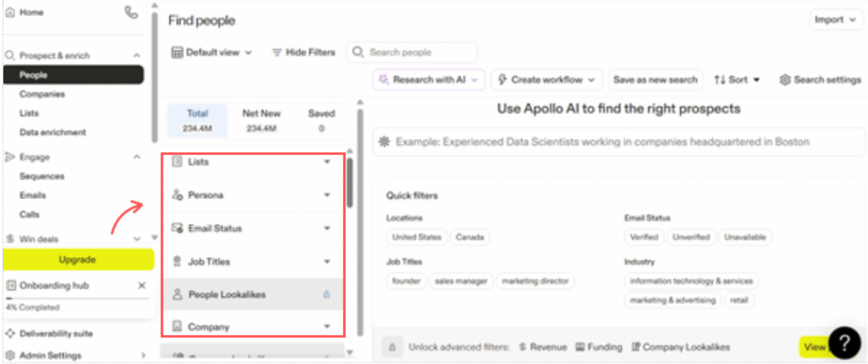Expand the Email Status filter

click(253, 229)
